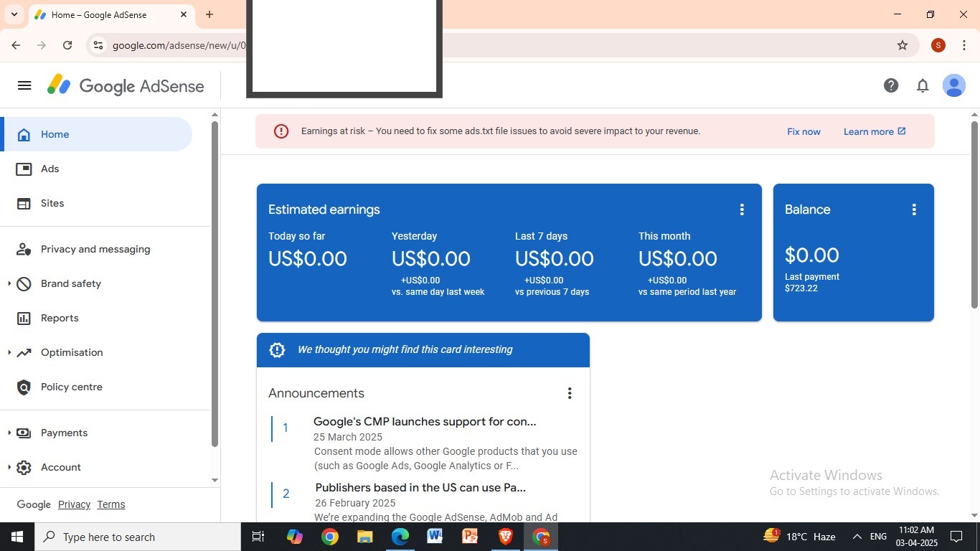Bookmark this page with the star icon

point(903,45)
